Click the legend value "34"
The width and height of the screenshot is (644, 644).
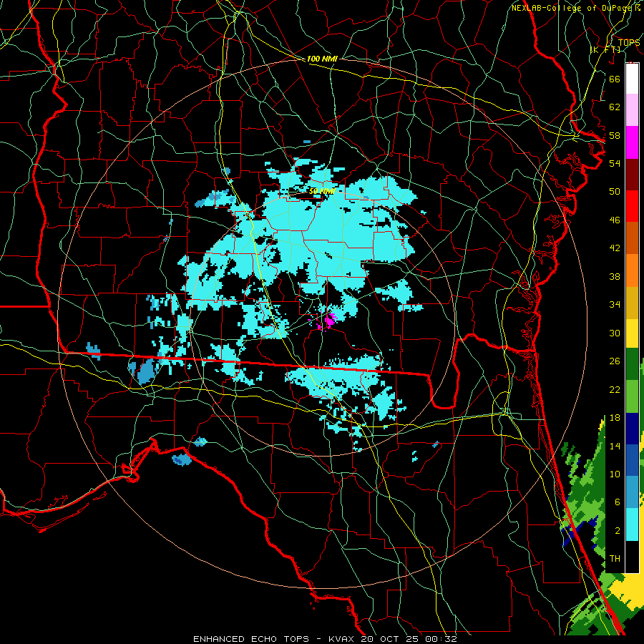(615, 305)
